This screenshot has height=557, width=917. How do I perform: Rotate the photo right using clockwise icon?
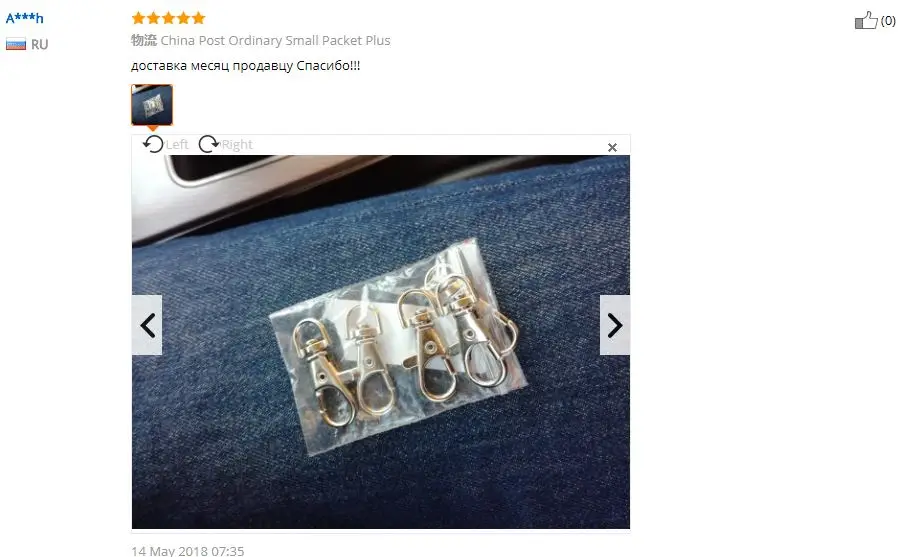pos(208,144)
